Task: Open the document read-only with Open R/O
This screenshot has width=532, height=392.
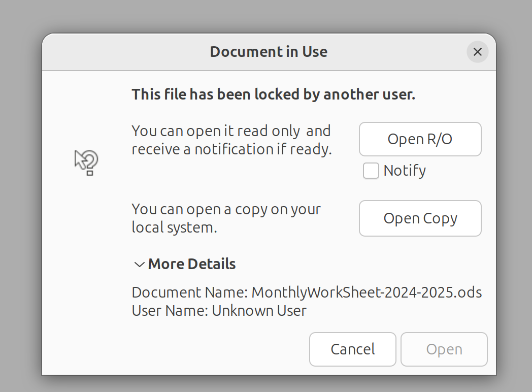Action: click(x=420, y=139)
